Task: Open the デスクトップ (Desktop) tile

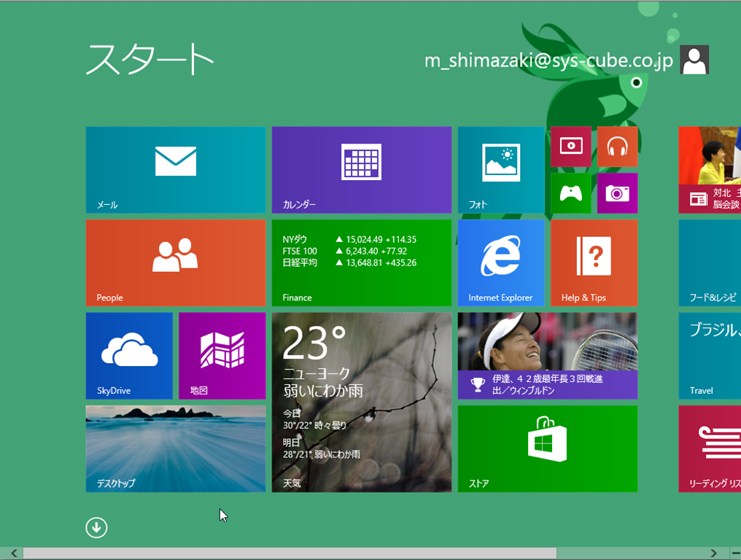Action: pyautogui.click(x=176, y=449)
